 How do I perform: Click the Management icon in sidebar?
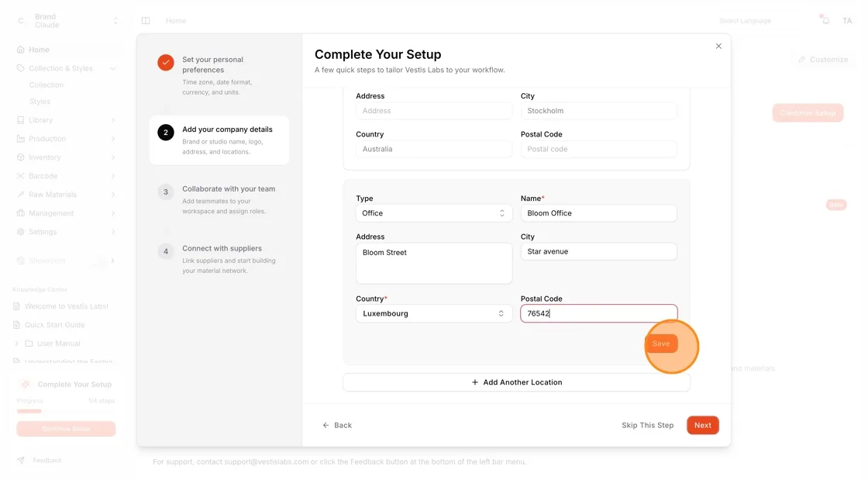[x=20, y=213]
